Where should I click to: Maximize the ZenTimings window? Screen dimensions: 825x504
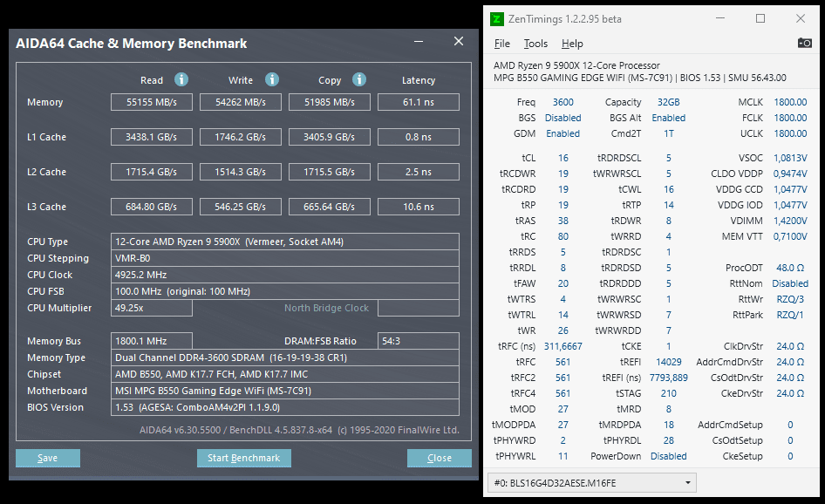click(x=760, y=18)
